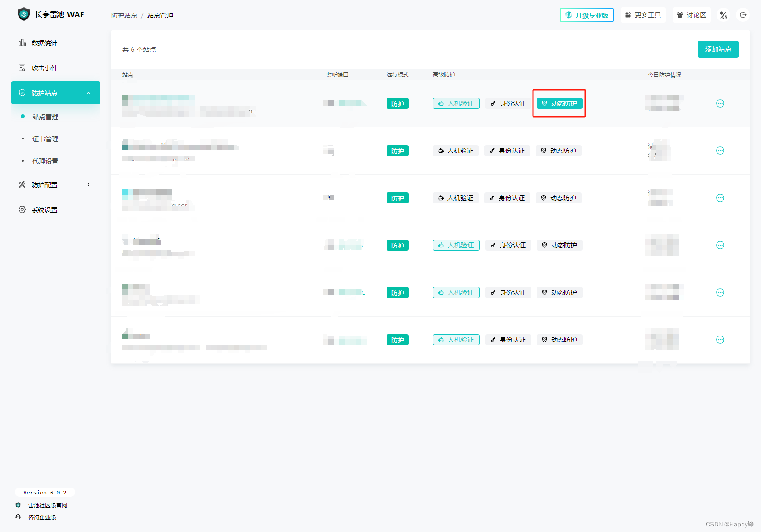The image size is (761, 532).
Task: Select 站点管理 submenu item
Action: pos(45,117)
